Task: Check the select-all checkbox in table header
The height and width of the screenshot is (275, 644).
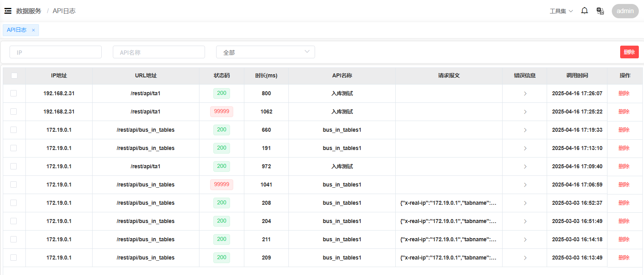Action: pos(14,76)
